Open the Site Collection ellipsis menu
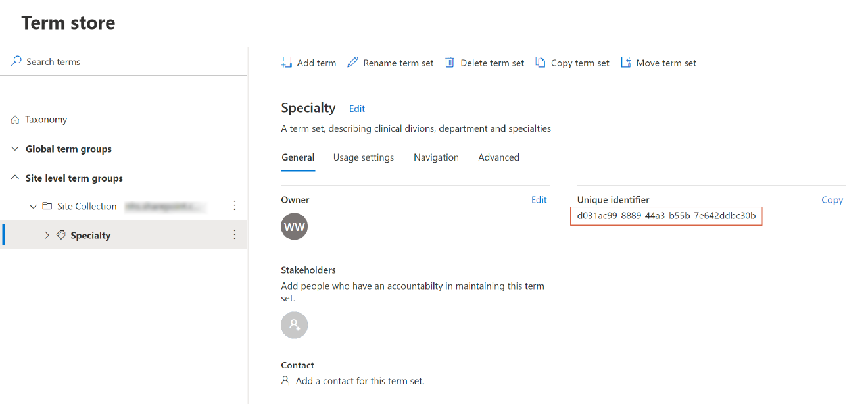This screenshot has width=868, height=404. [235, 205]
